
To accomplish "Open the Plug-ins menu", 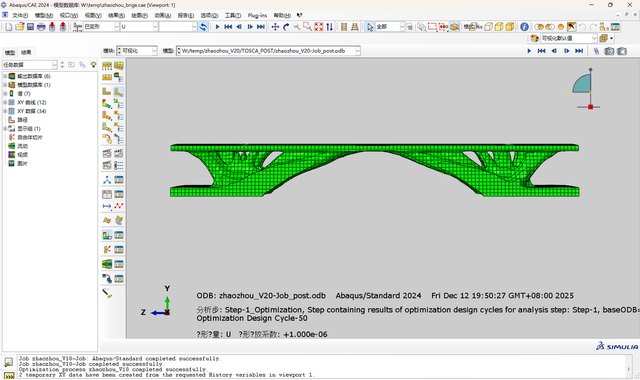I will pos(257,15).
